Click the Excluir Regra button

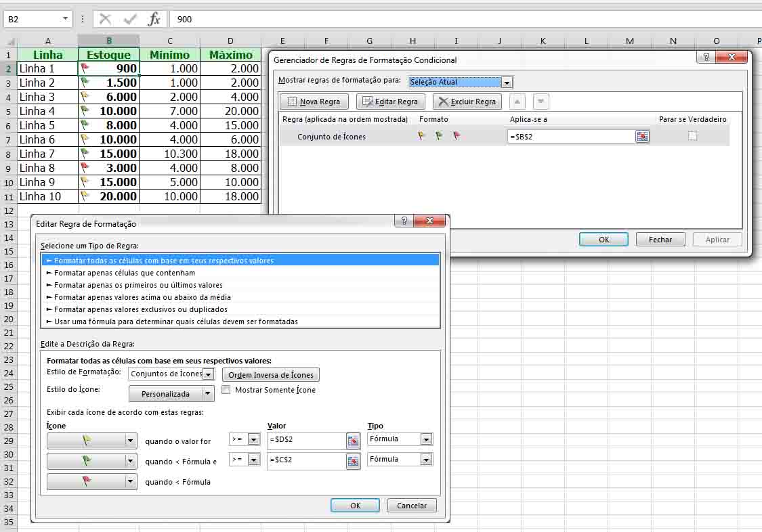pyautogui.click(x=467, y=102)
